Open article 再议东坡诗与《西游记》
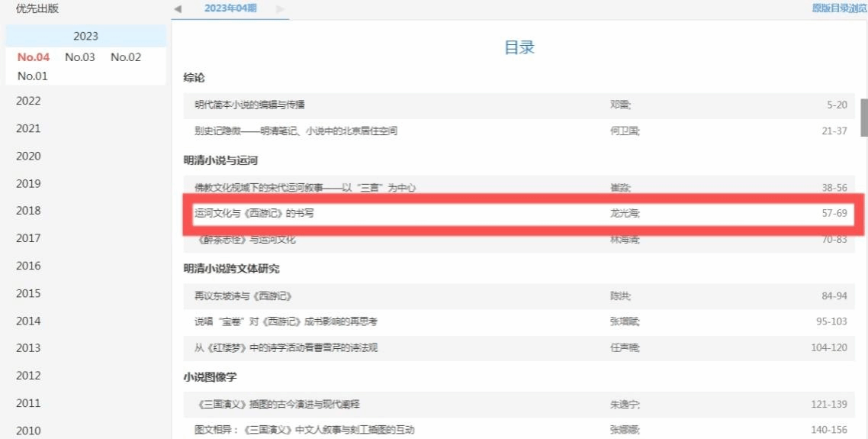868x439 pixels. click(x=243, y=295)
